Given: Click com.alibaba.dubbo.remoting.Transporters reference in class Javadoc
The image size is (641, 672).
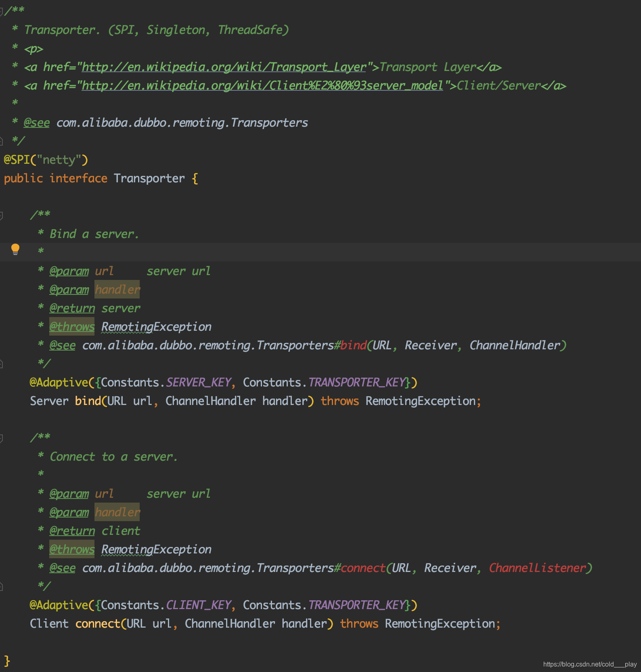Looking at the screenshot, I should coord(182,123).
